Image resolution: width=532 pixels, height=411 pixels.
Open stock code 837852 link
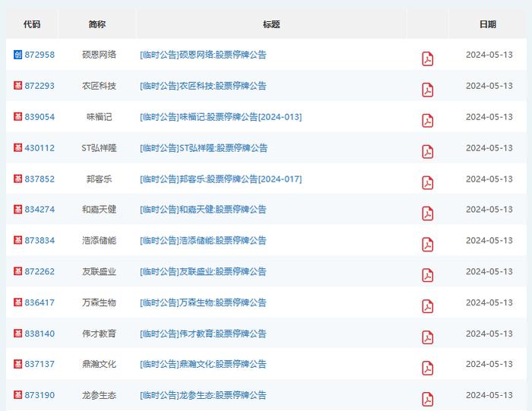(40, 179)
